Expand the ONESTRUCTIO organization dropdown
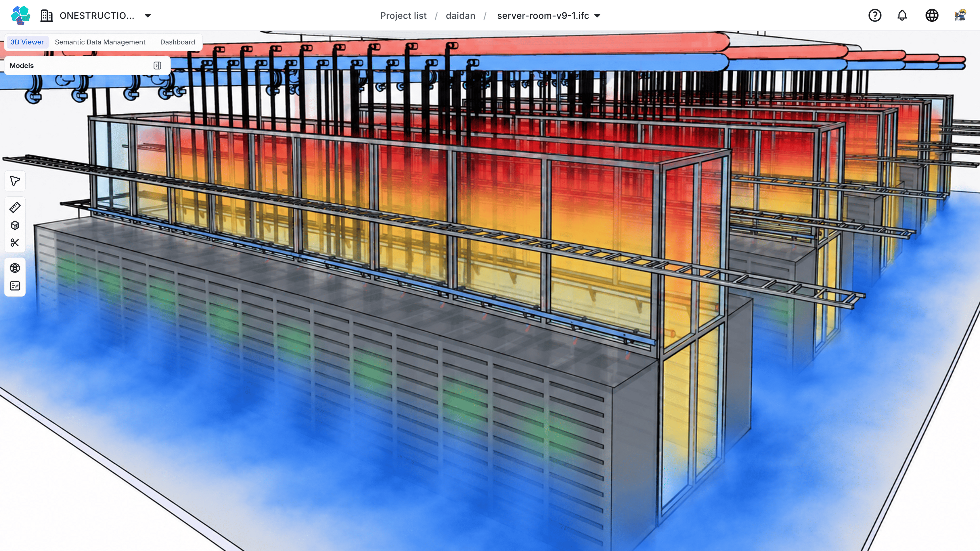The image size is (980, 551). point(148,16)
